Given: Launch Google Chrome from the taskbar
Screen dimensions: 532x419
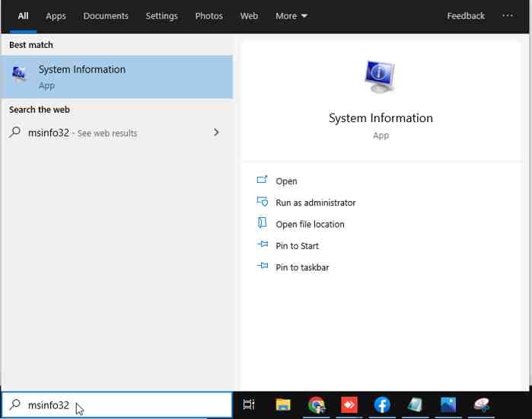Looking at the screenshot, I should click(316, 405).
